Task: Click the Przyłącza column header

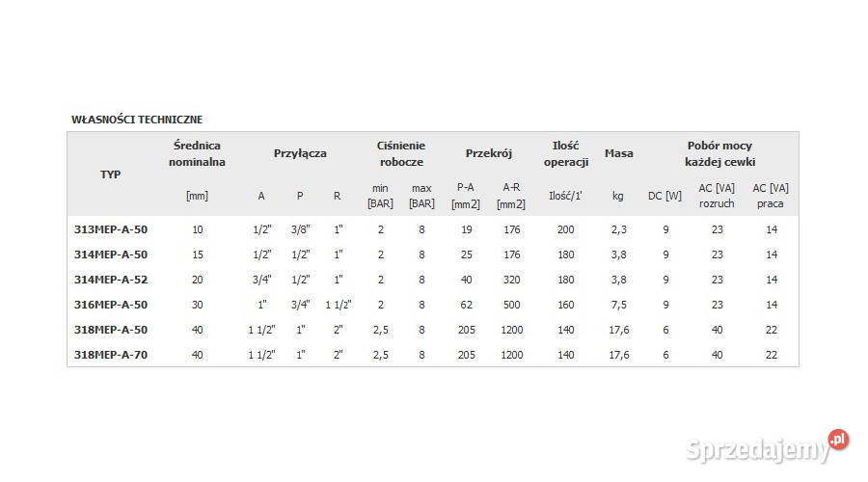Action: [300, 153]
